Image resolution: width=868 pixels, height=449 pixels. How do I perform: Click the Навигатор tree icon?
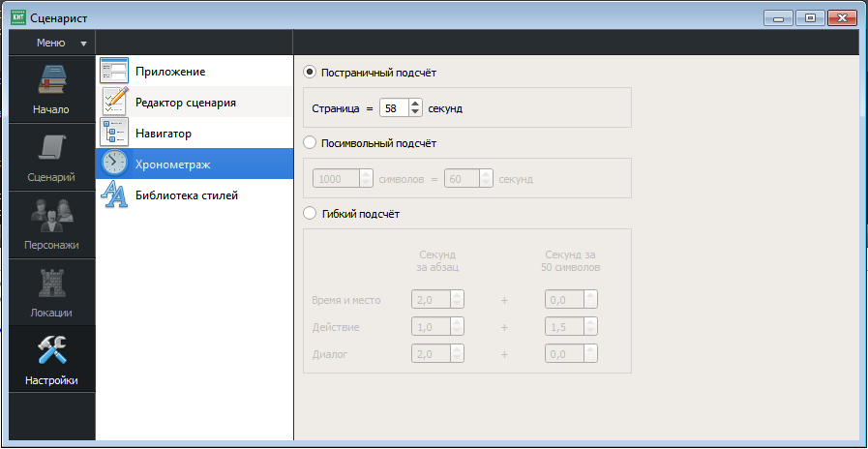pyautogui.click(x=114, y=133)
